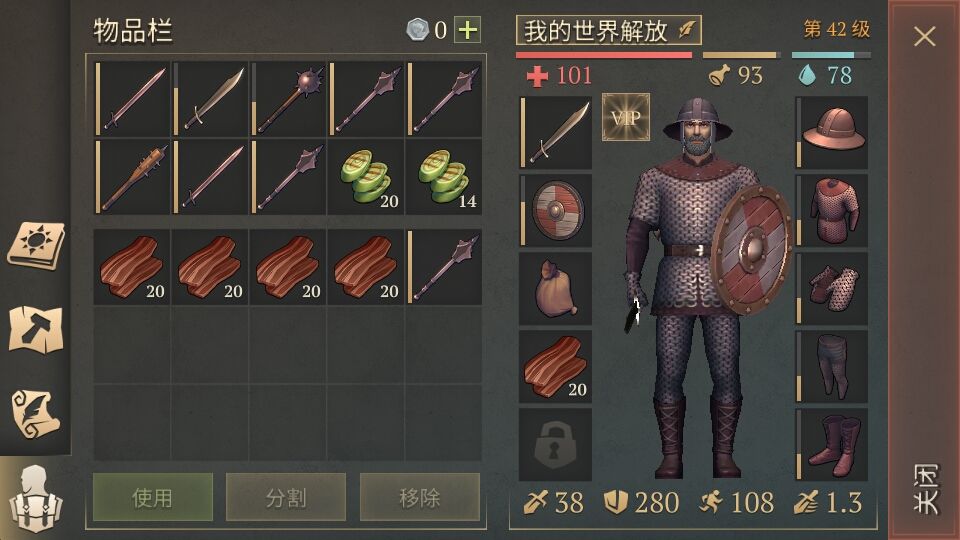The image size is (960, 540).
Task: Select the stack of 14 green coins
Action: point(444,177)
